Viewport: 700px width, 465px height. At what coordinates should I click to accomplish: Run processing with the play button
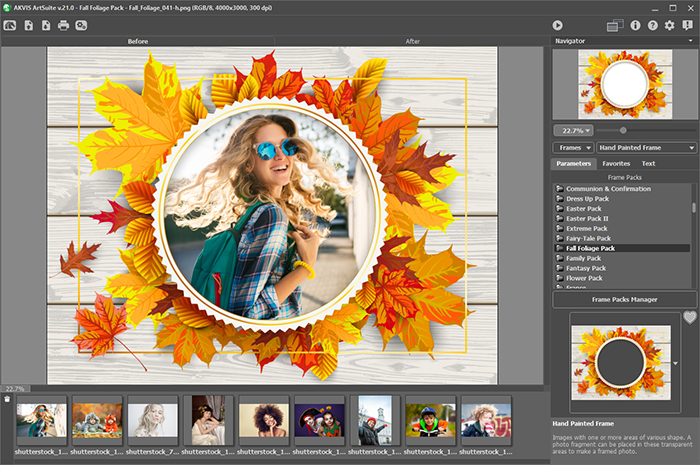557,25
